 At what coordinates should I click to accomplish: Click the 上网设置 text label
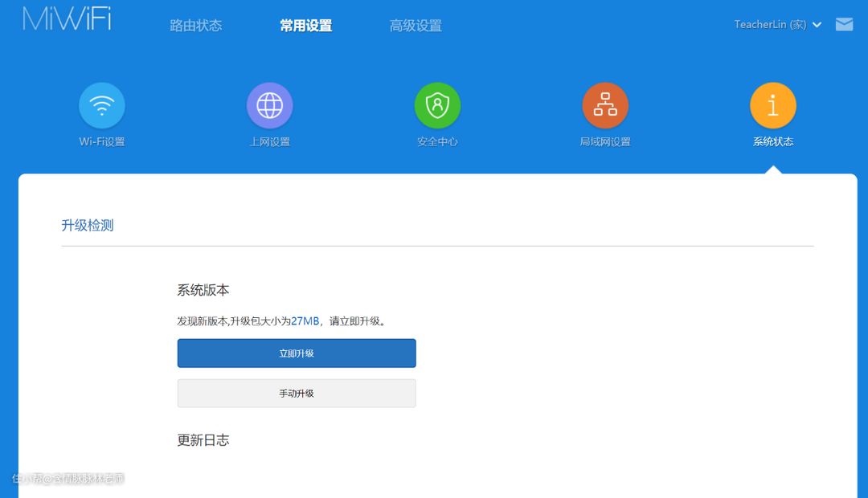(269, 142)
